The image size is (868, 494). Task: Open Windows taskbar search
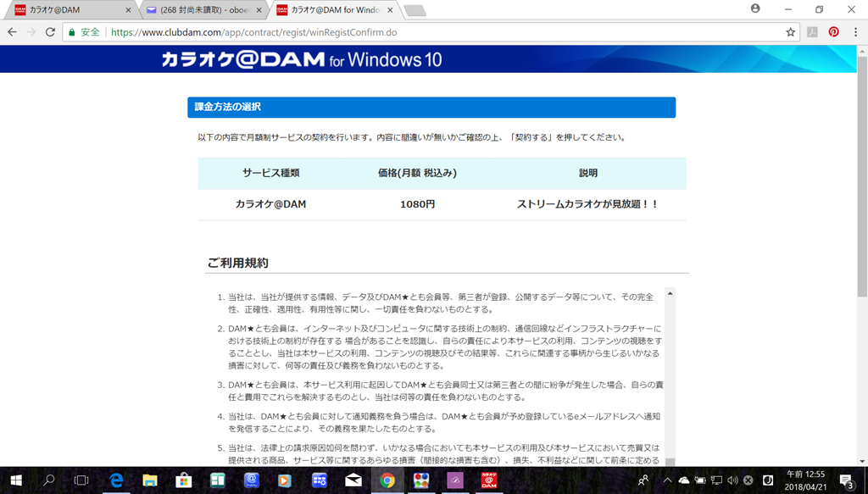(x=48, y=480)
